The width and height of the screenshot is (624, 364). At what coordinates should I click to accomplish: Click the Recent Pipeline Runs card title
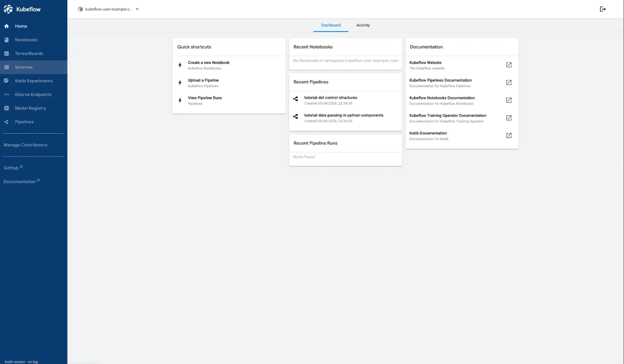click(x=316, y=143)
